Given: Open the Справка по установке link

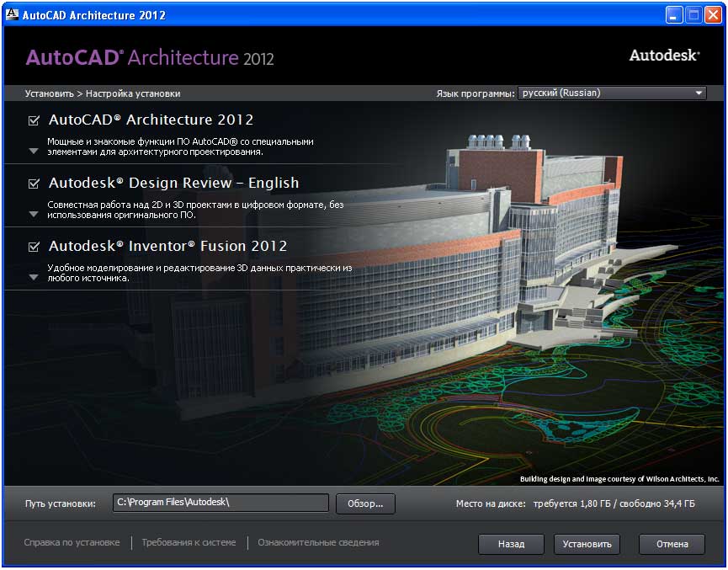Looking at the screenshot, I should [x=72, y=543].
